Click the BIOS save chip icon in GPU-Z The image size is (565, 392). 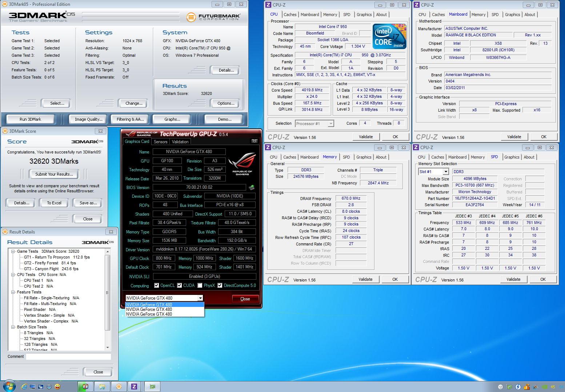point(251,188)
